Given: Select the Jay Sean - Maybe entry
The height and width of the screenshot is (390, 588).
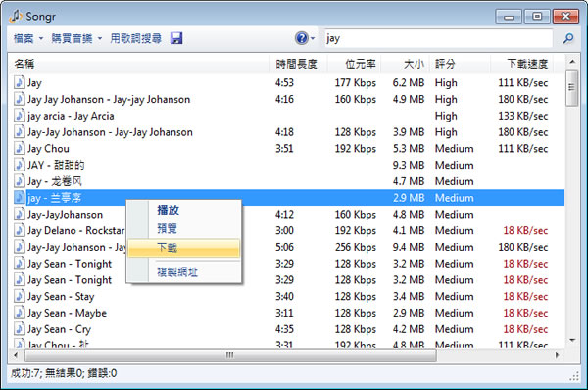Looking at the screenshot, I should point(67,314).
